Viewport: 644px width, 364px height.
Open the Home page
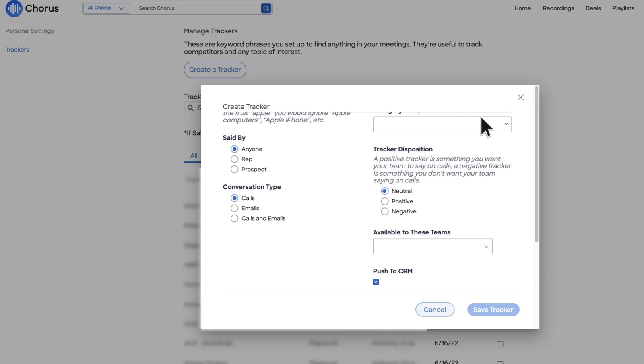(x=522, y=8)
